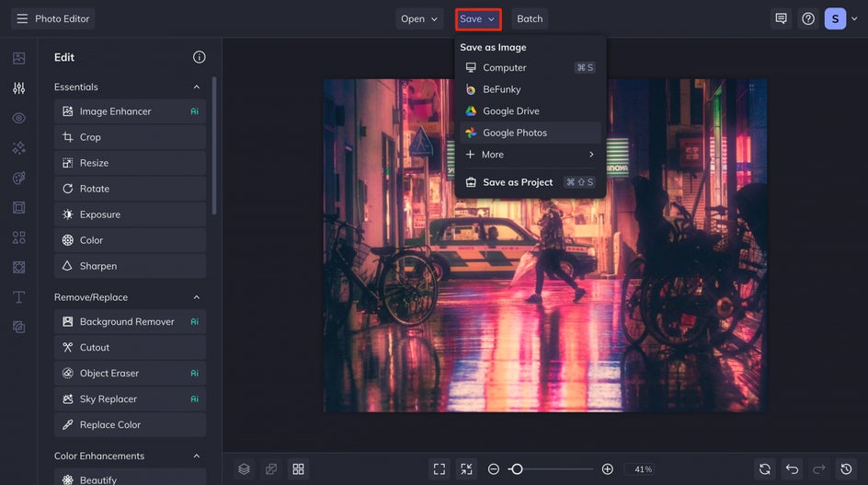The height and width of the screenshot is (485, 868).
Task: Collapse the Remove/Replace section
Action: tap(196, 297)
